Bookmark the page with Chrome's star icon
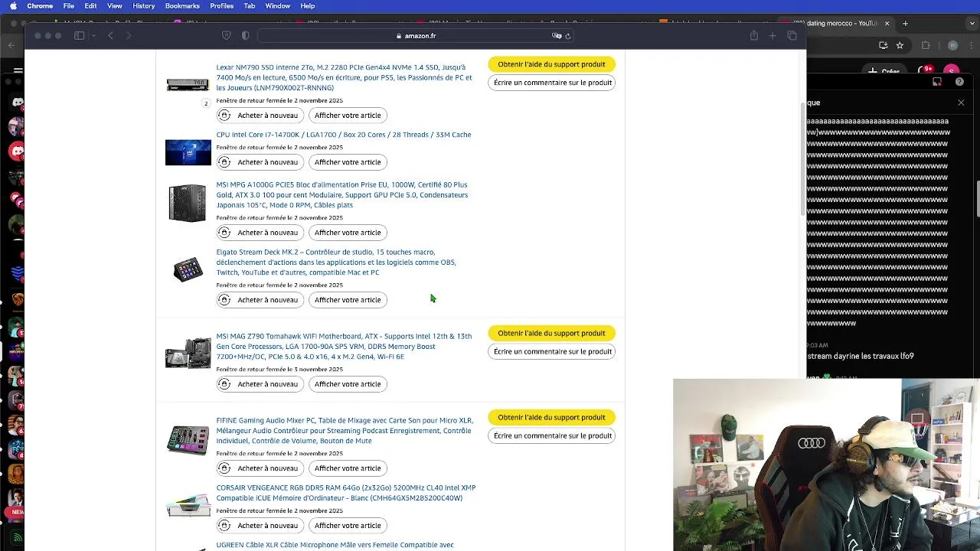 (x=900, y=46)
